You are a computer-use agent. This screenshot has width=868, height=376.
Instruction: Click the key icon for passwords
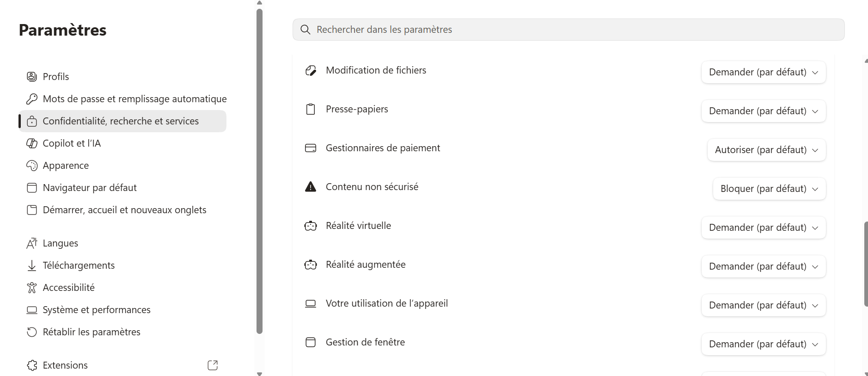click(32, 99)
